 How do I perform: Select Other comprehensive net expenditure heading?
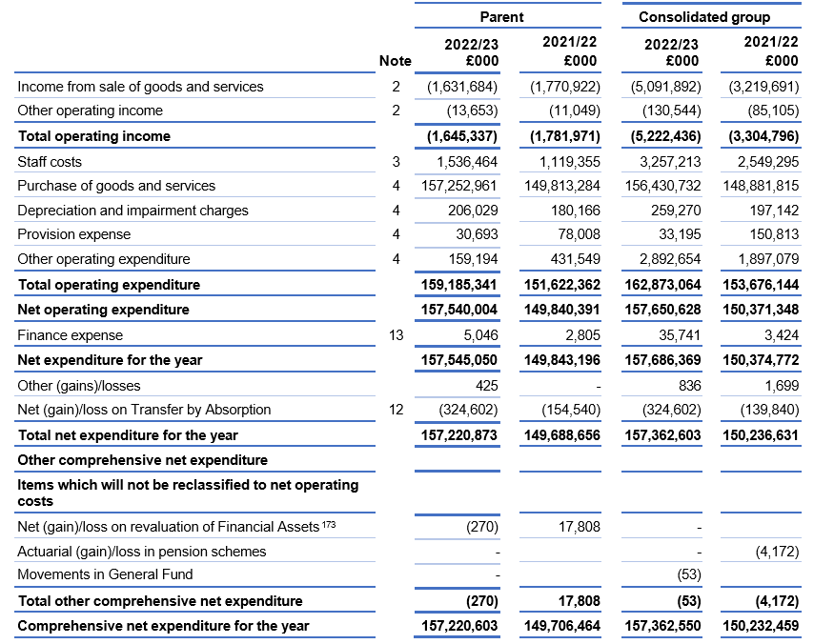click(x=143, y=460)
